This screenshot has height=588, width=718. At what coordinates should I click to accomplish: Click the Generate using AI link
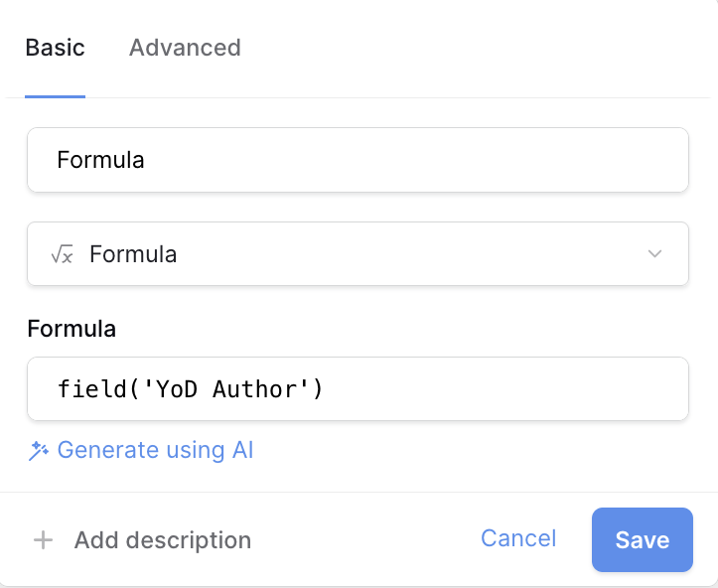[155, 450]
